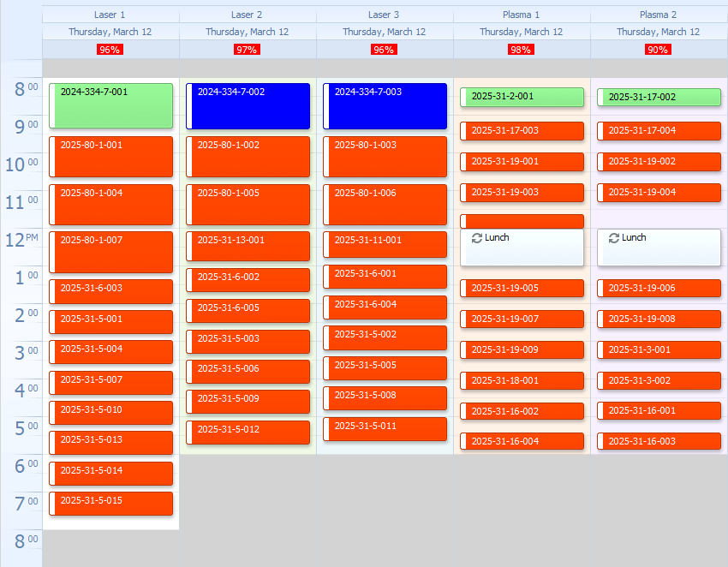Click the 12 PM label on the time ruler
Viewport: 728px width, 567px height.
point(21,241)
